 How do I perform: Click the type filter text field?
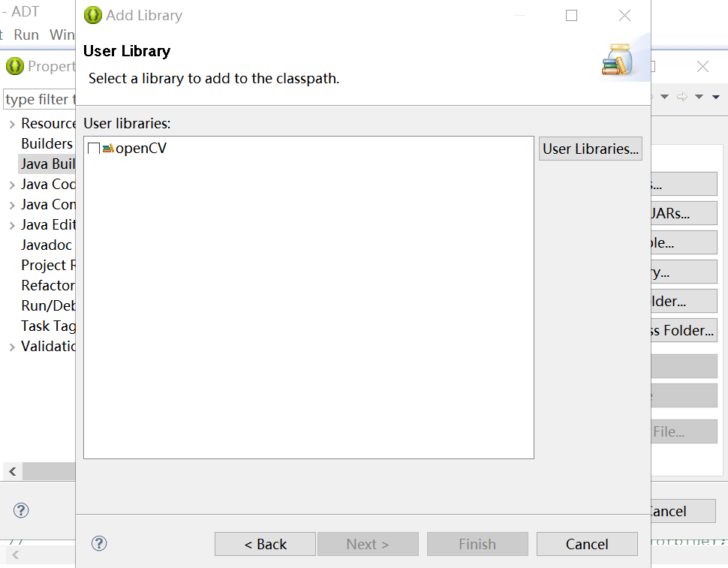click(x=40, y=99)
